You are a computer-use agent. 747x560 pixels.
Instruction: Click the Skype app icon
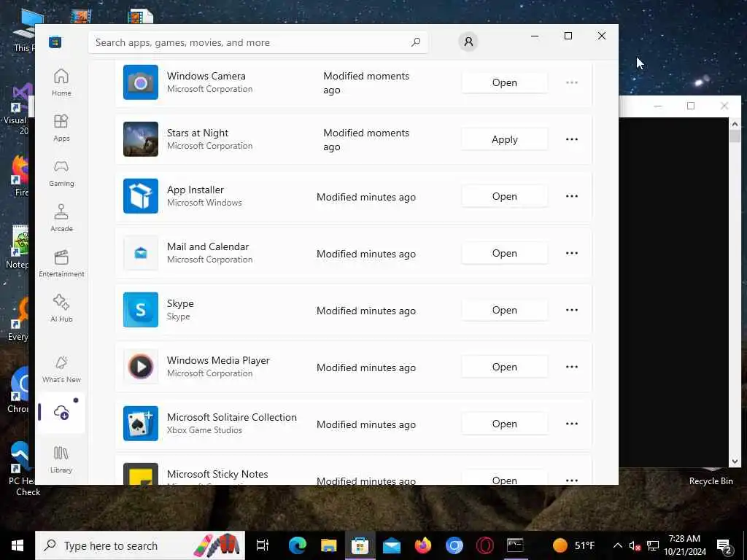(141, 309)
